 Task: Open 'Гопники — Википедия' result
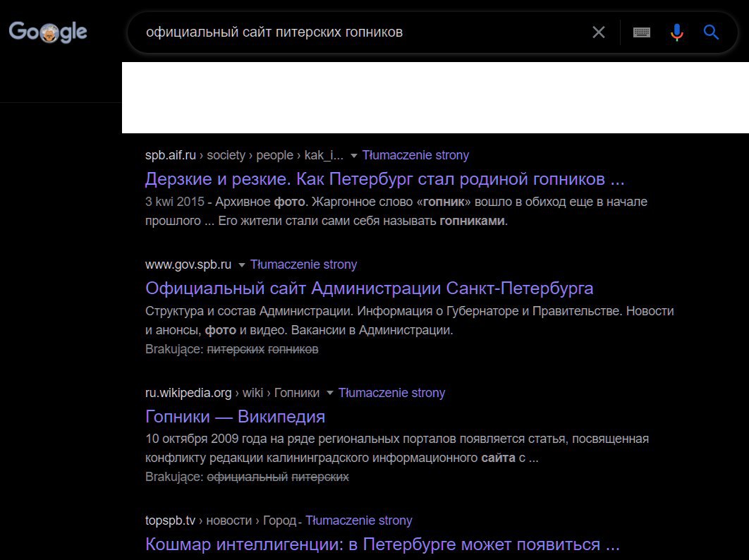(235, 417)
